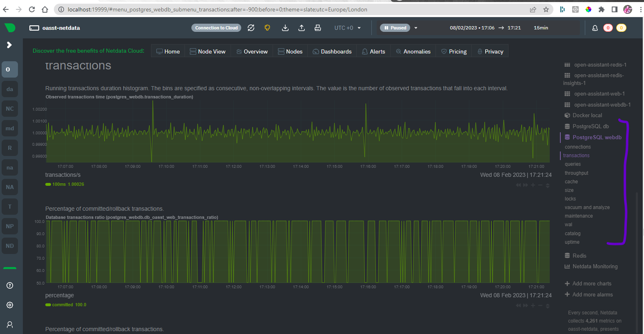The image size is (644, 334).
Task: Click the yellow warning alerts counter
Action: 621,28
